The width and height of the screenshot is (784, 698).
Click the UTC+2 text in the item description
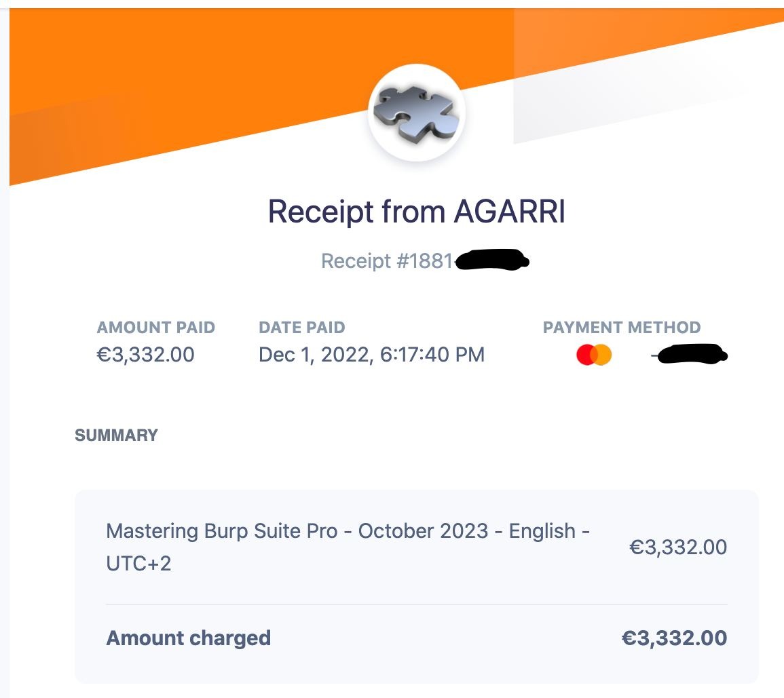(x=138, y=563)
